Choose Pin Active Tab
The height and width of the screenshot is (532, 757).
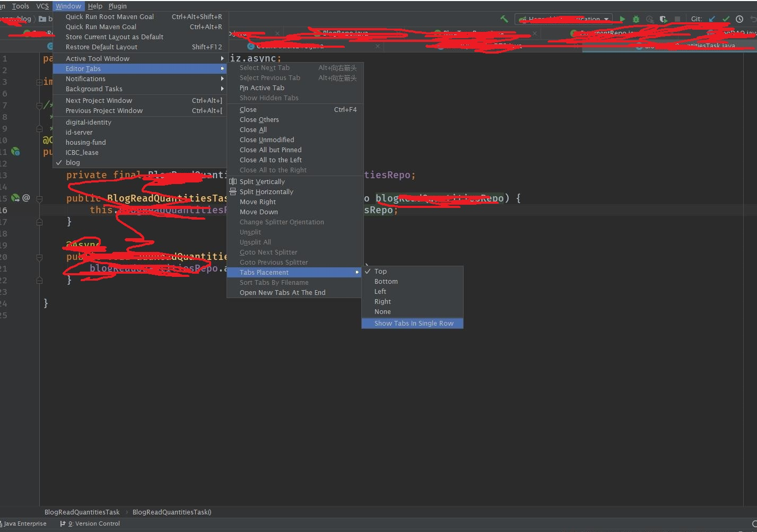[x=295, y=88]
